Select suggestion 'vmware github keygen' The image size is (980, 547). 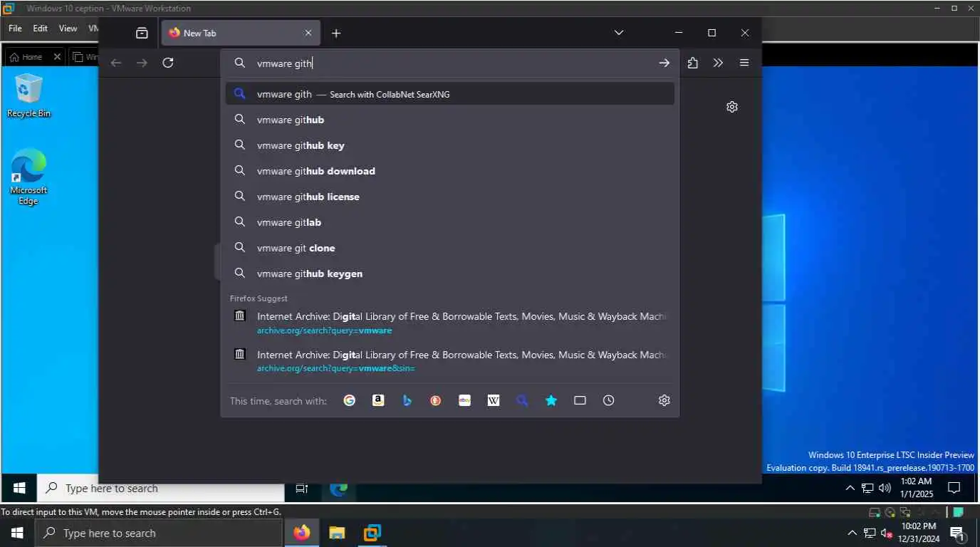(x=450, y=273)
